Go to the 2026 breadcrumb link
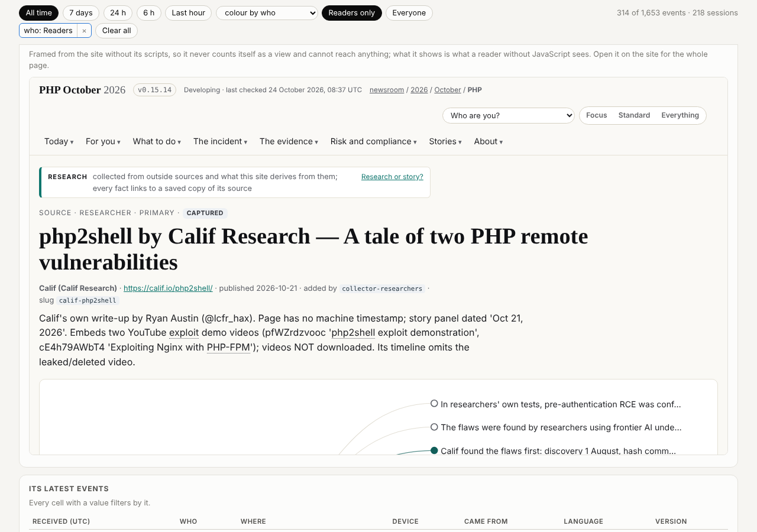Viewport: 757px width, 532px height. (x=419, y=90)
